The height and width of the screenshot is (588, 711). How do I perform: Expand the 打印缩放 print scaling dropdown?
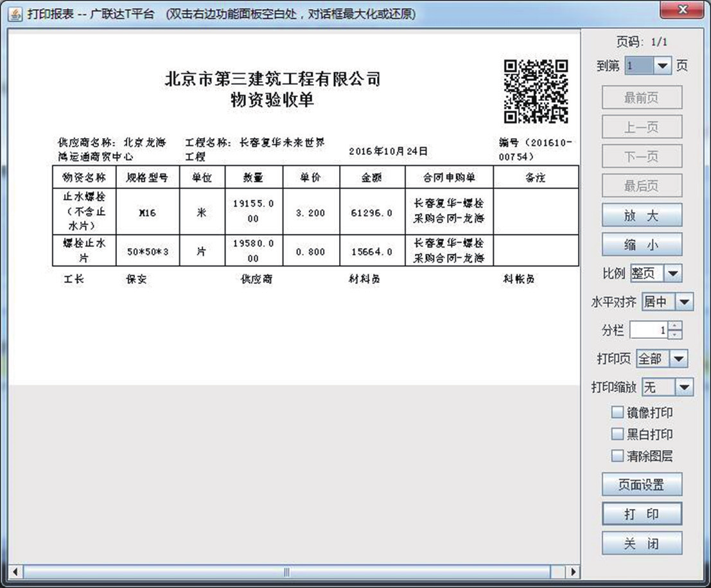[685, 387]
